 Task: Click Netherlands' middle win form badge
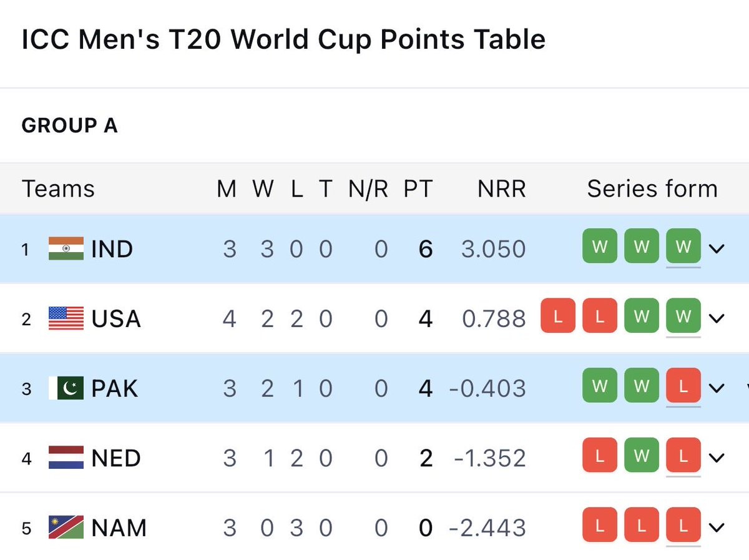coord(641,456)
